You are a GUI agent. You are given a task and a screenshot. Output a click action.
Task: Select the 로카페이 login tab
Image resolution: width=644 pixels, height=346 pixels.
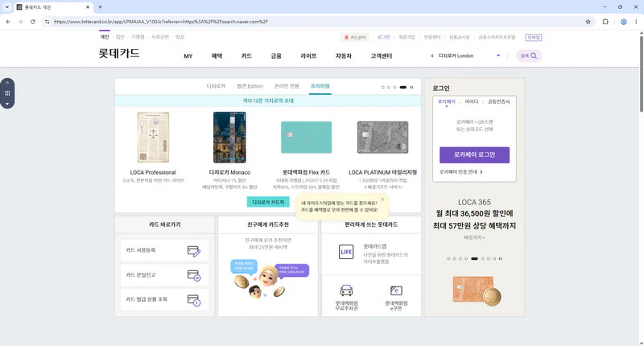[447, 101]
